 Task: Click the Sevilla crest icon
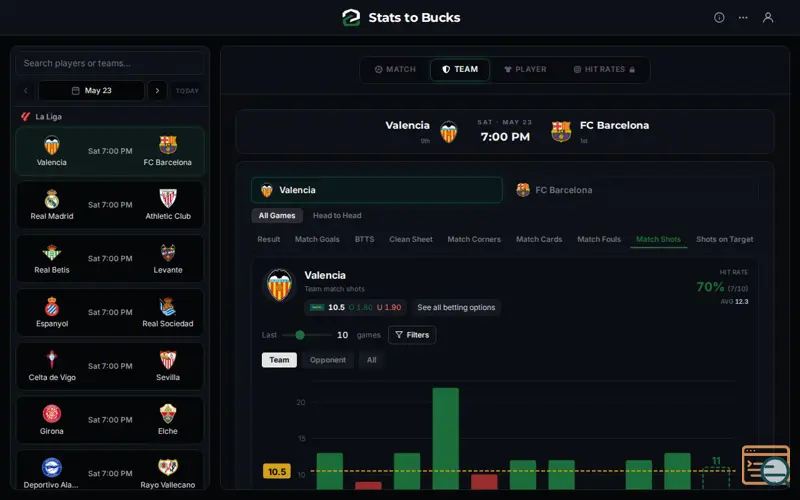(x=168, y=360)
